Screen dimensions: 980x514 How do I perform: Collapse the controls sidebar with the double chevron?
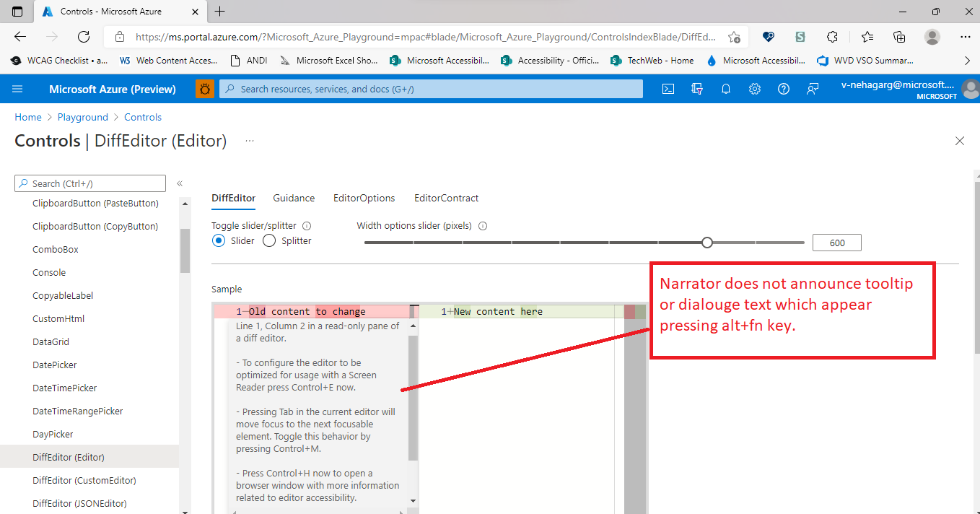[x=179, y=183]
